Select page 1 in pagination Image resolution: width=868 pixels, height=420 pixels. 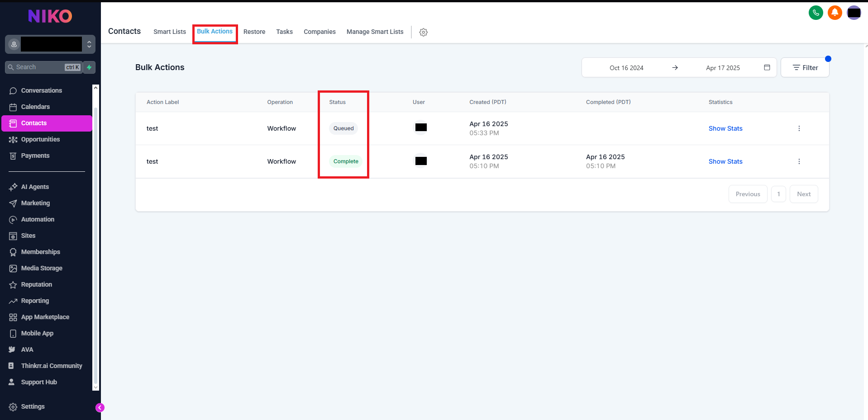pyautogui.click(x=778, y=194)
